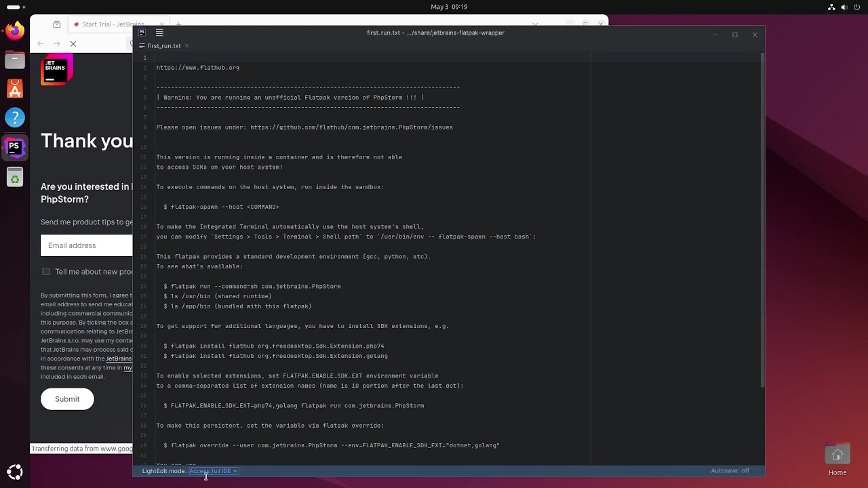Screen dimensions: 868x488
Task: Open the power menu icon
Action: tap(857, 7)
